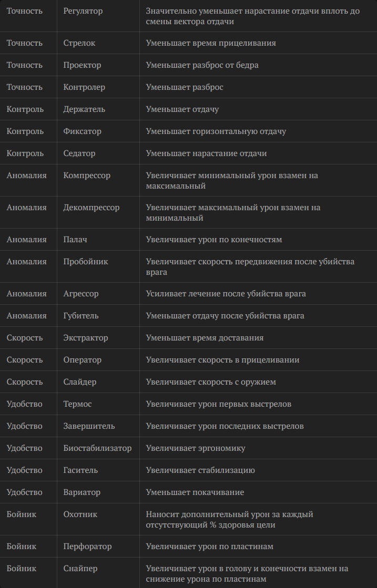This screenshot has height=588, width=377.
Task: Select the 'Стрелок' module name
Action: tap(79, 43)
